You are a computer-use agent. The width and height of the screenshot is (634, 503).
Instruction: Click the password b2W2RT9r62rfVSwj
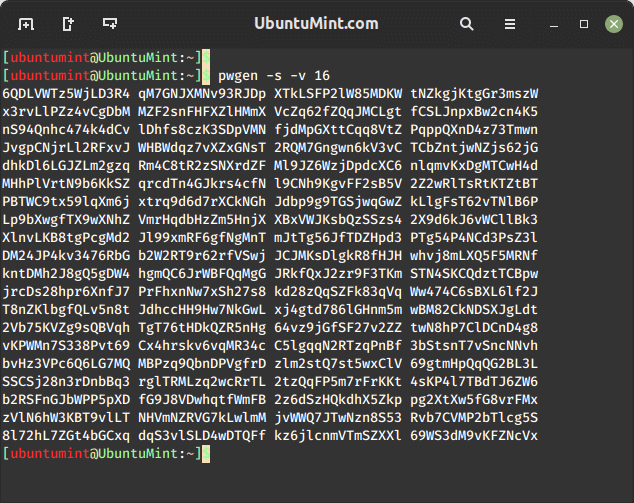click(x=202, y=256)
